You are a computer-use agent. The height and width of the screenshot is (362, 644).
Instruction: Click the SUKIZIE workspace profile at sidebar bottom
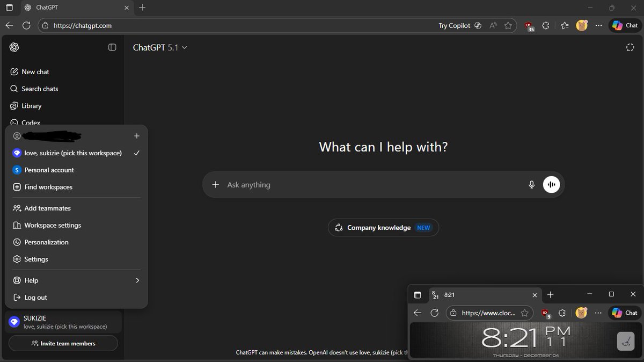[63, 322]
